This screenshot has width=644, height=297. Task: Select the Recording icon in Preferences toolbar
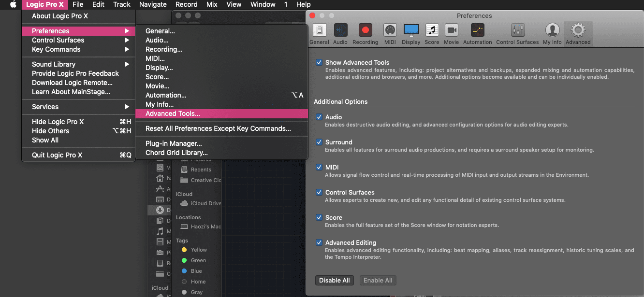coord(365,30)
